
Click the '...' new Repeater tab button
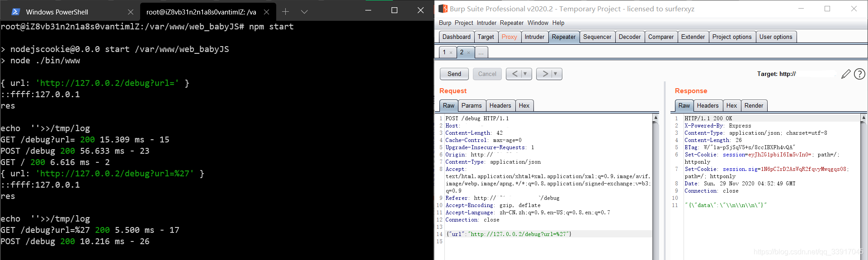(481, 52)
